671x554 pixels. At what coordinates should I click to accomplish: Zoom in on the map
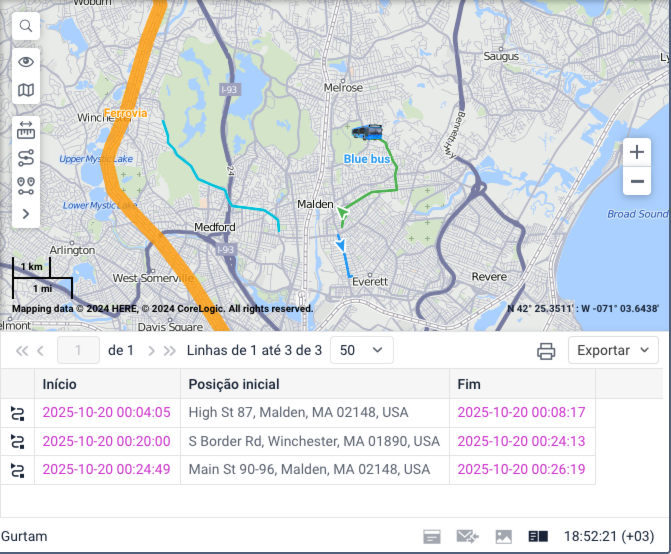coord(636,153)
